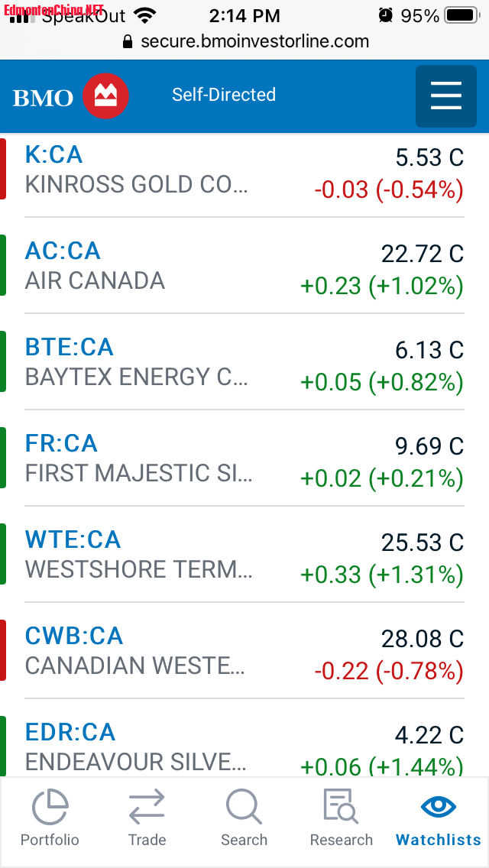This screenshot has width=489, height=868.
Task: Tap the WTE:CA Westshore ticker symbol
Action: click(x=73, y=539)
